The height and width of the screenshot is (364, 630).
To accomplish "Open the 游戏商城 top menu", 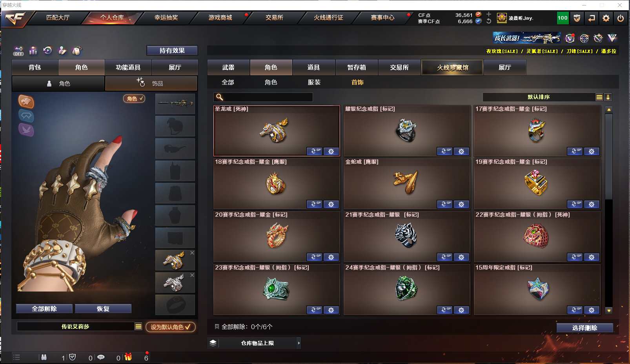I will [220, 18].
